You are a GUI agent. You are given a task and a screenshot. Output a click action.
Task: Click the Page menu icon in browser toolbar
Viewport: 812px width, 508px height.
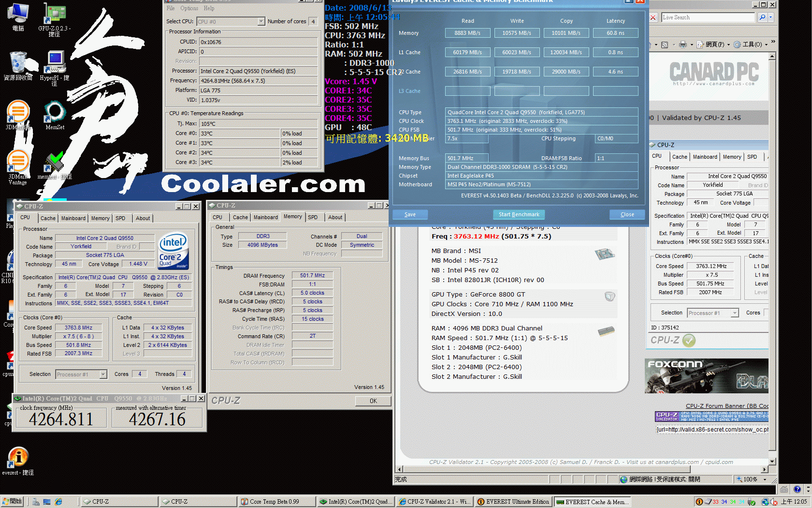tap(701, 45)
